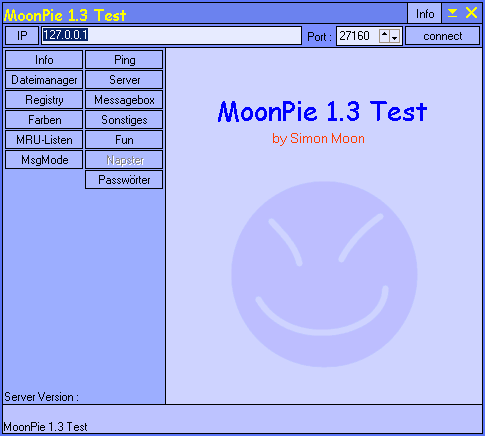485x436 pixels.
Task: Open the Dateimanager section
Action: coord(44,80)
